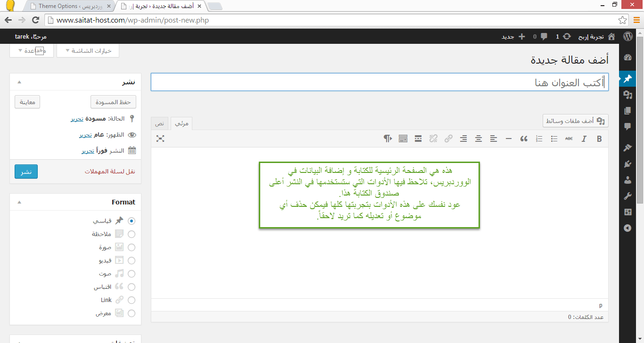Open Media library from the sidebar icon
Viewport: 644px width, 343px height.
click(x=627, y=95)
